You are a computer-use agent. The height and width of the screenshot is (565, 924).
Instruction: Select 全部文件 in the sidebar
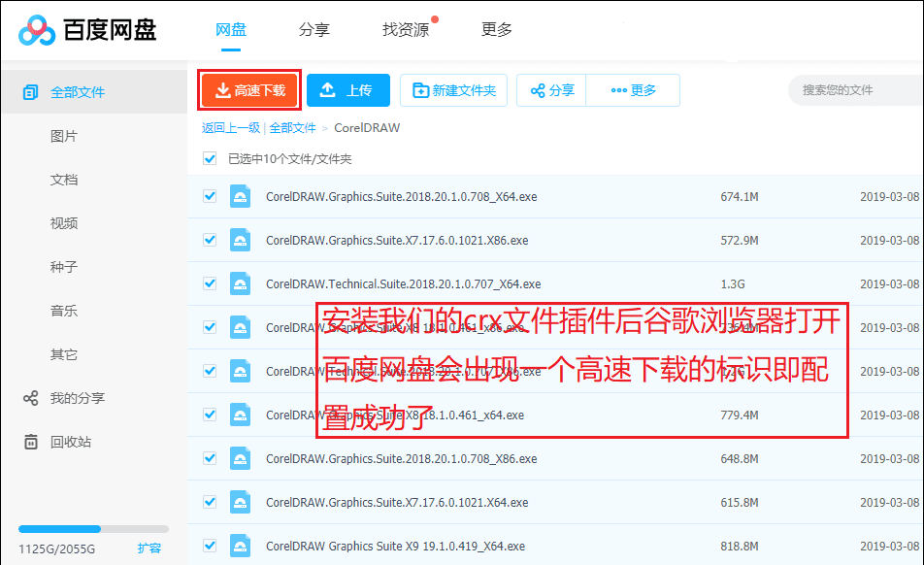pos(94,92)
